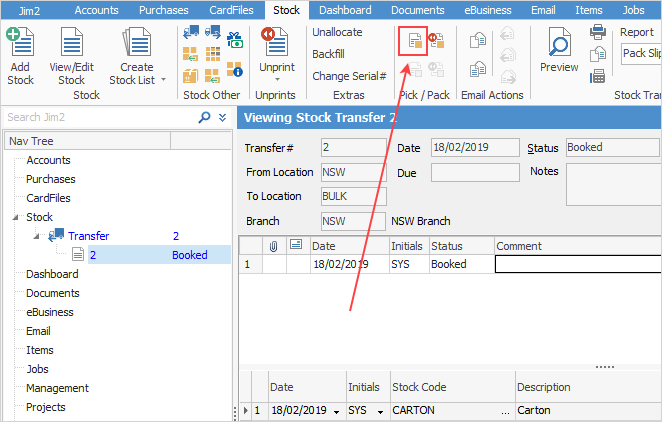Select Transfer list in Nav Tree

coord(89,236)
